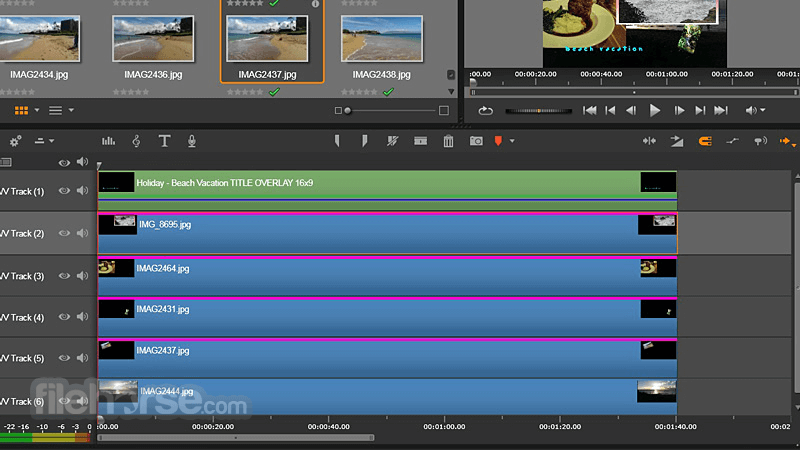Click the trash can delete icon

448,141
